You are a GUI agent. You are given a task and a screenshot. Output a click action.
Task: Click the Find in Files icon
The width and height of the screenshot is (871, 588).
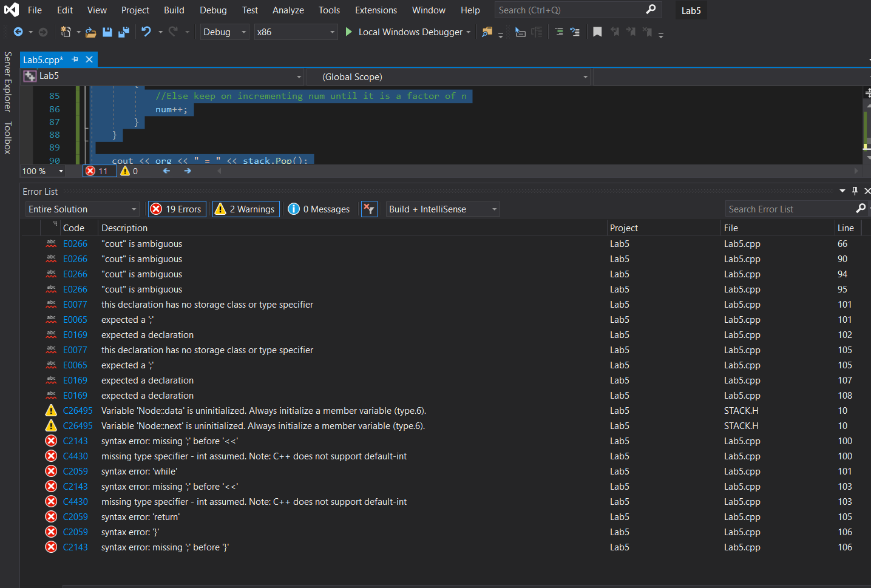pyautogui.click(x=487, y=32)
